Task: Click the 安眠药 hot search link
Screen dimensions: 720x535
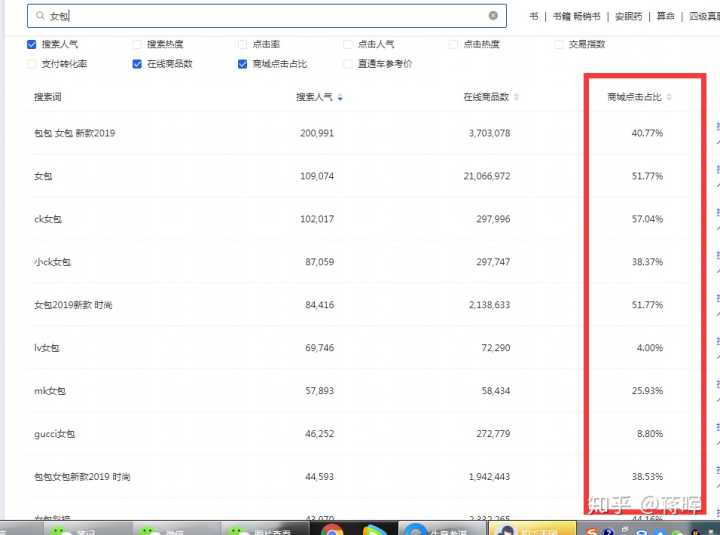Action: click(x=628, y=16)
